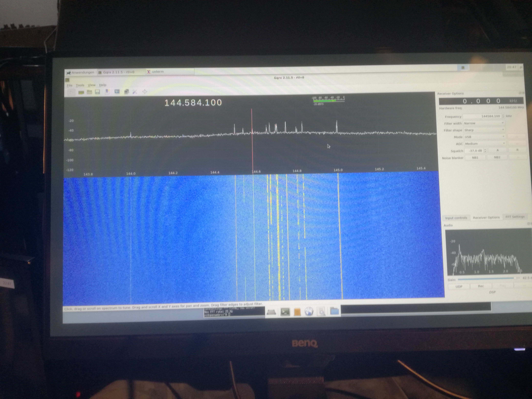Click the load settings folder icon
The image size is (532, 399).
[x=89, y=92]
